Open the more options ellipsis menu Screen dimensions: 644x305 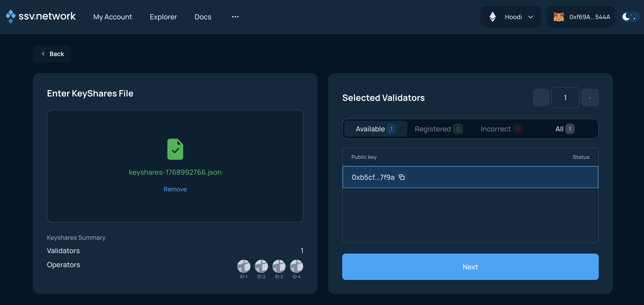coord(235,16)
